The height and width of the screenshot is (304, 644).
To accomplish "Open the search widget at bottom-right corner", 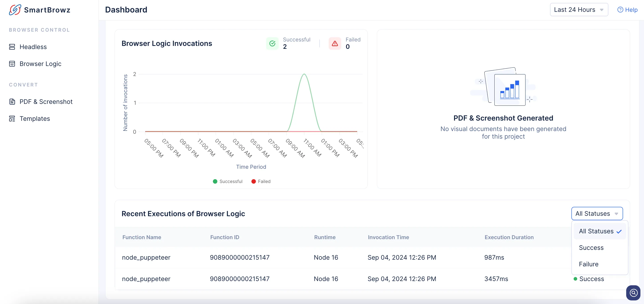I will (633, 292).
